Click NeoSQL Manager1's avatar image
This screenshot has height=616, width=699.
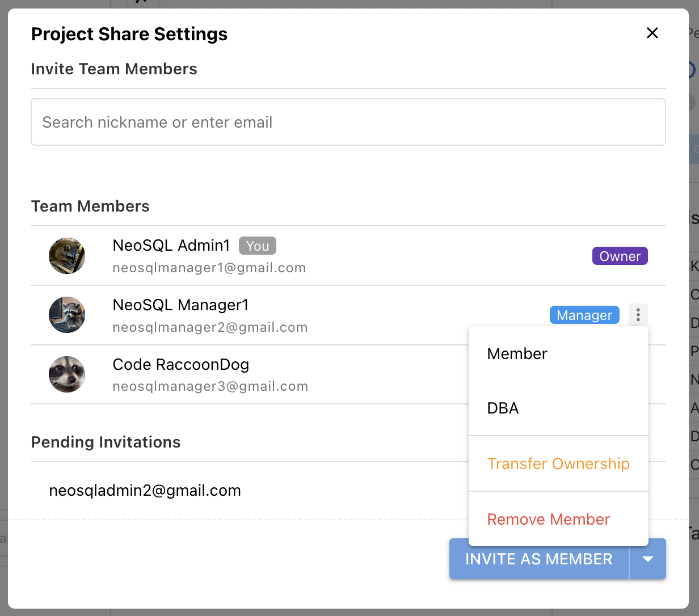67,315
